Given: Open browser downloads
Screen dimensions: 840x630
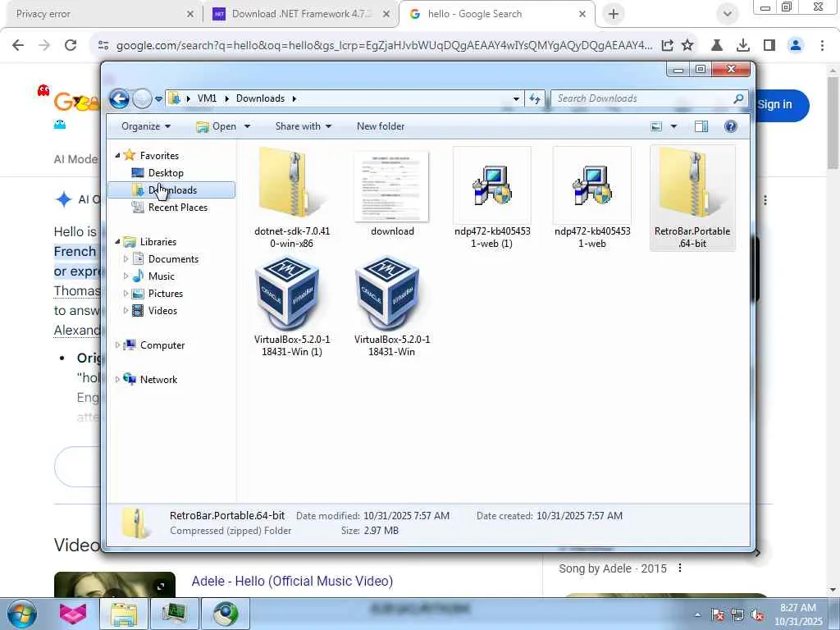Looking at the screenshot, I should (743, 46).
